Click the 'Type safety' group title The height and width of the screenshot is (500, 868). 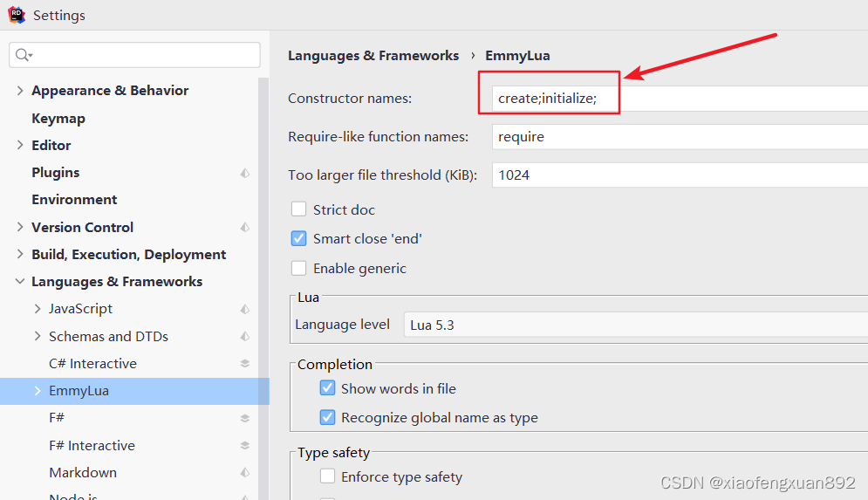[334, 453]
